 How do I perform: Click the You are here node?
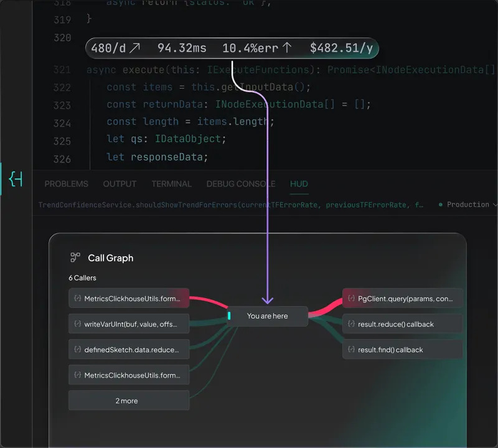[267, 316]
